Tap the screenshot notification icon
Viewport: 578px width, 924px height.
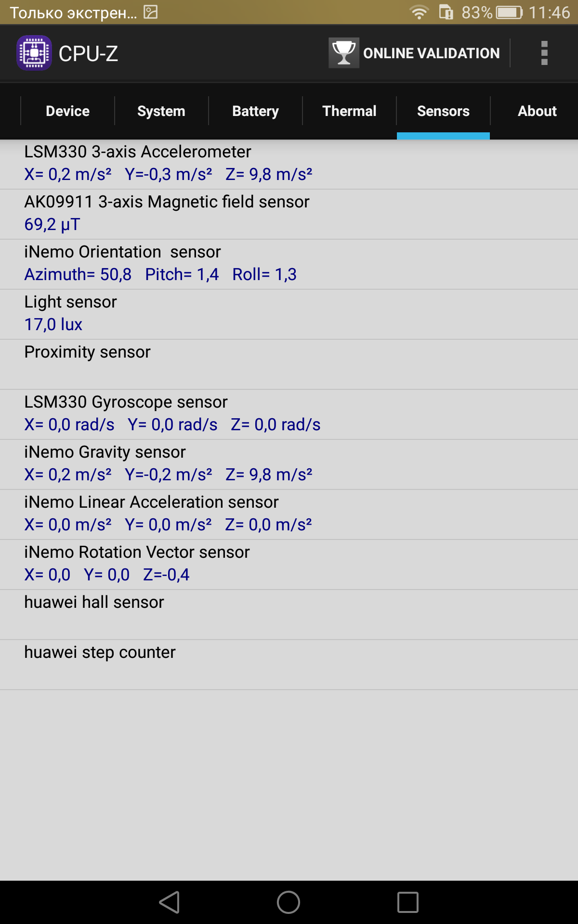[x=151, y=12]
